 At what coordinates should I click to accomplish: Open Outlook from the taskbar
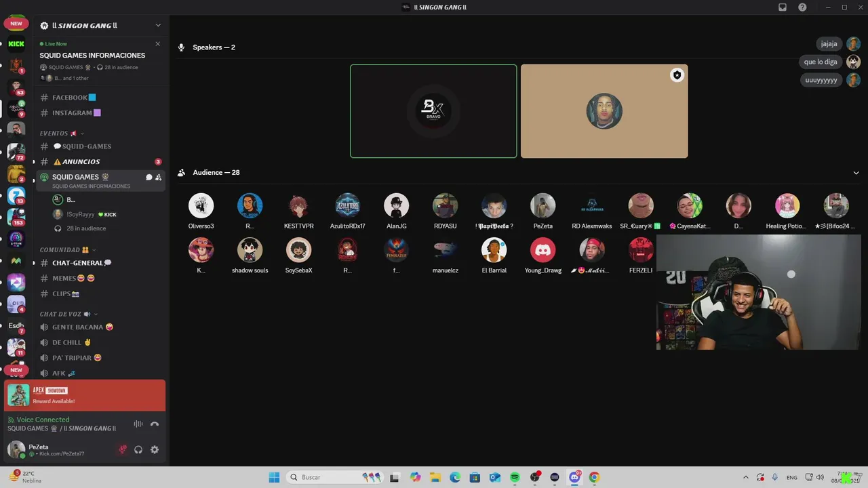click(x=495, y=477)
